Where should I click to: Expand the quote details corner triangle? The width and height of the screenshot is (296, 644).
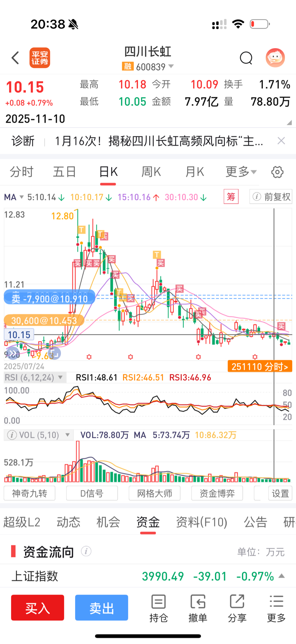(289, 123)
